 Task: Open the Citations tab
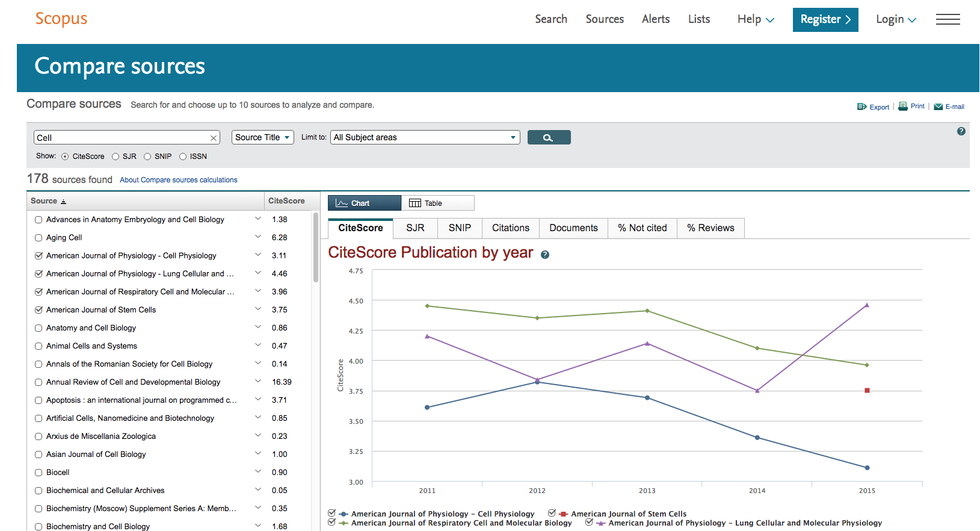pyautogui.click(x=511, y=228)
